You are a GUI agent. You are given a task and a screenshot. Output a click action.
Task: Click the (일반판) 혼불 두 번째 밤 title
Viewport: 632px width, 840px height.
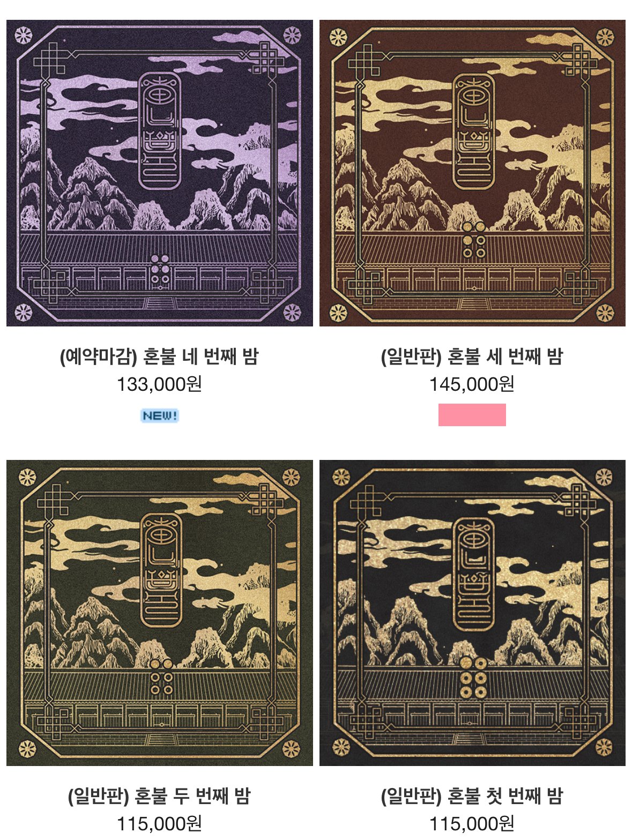pos(159,796)
